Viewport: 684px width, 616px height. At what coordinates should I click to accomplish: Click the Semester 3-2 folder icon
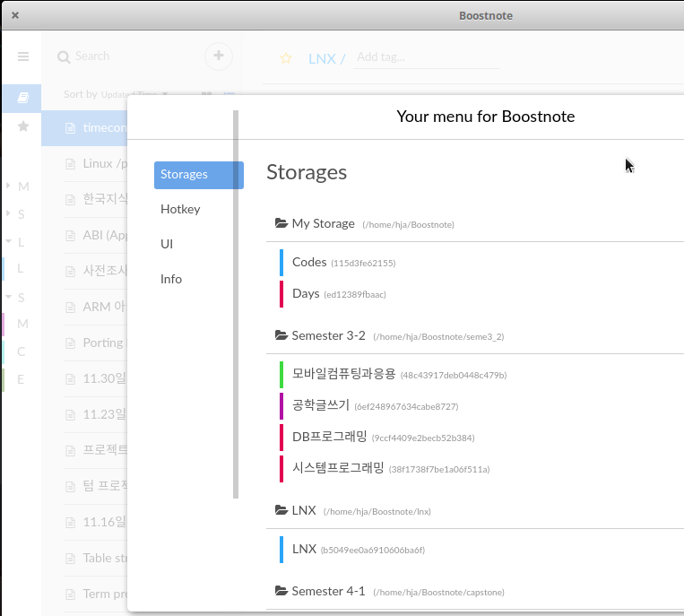pos(281,335)
